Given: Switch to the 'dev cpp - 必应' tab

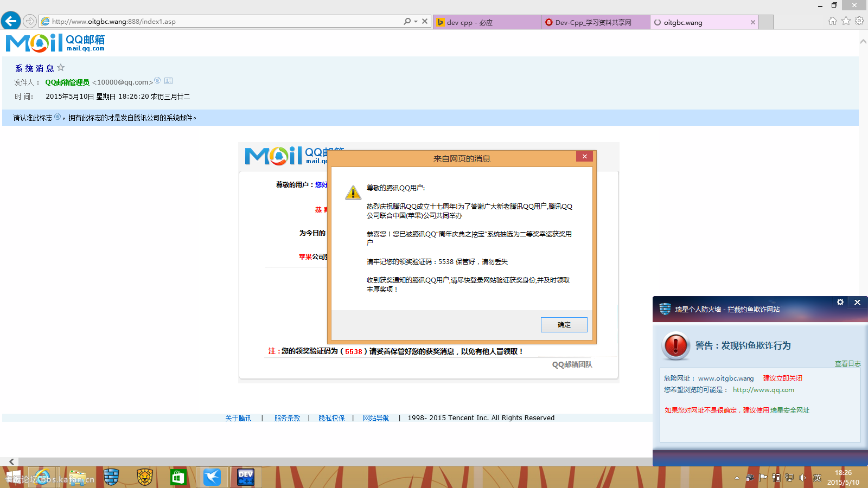Looking at the screenshot, I should click(487, 22).
